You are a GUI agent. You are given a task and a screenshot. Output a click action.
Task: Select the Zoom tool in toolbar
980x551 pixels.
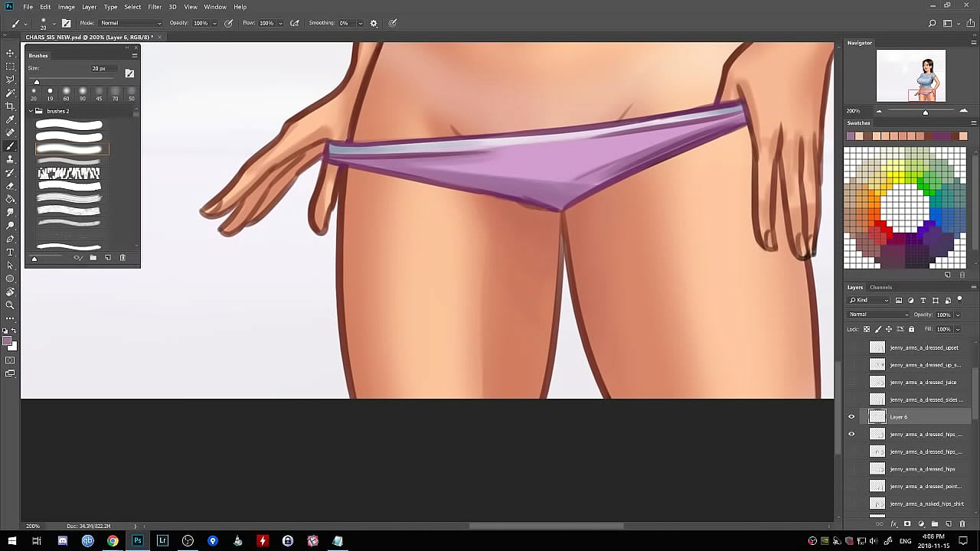pyautogui.click(x=10, y=305)
